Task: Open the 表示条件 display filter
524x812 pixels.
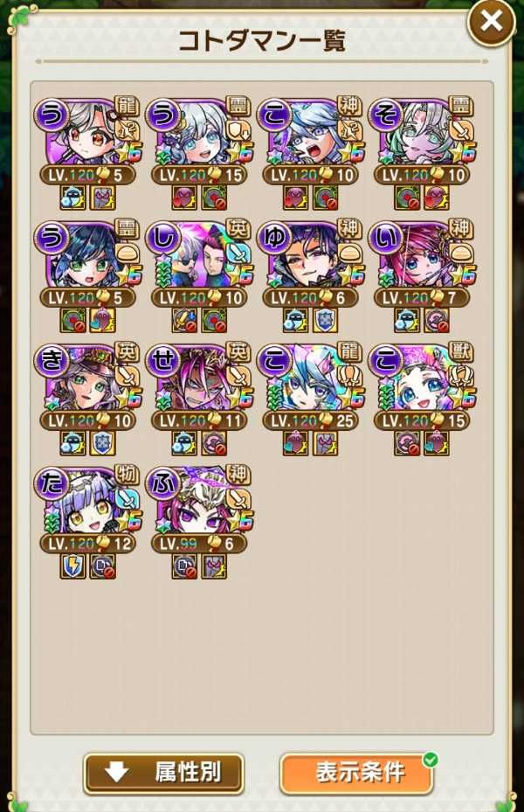Action: click(357, 774)
